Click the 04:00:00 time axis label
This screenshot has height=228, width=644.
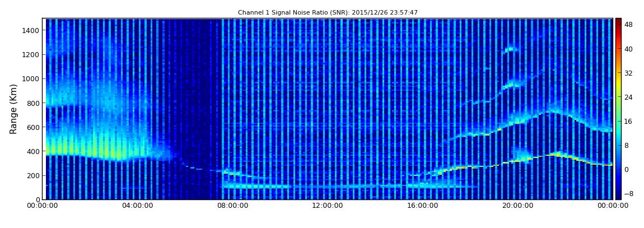click(138, 206)
